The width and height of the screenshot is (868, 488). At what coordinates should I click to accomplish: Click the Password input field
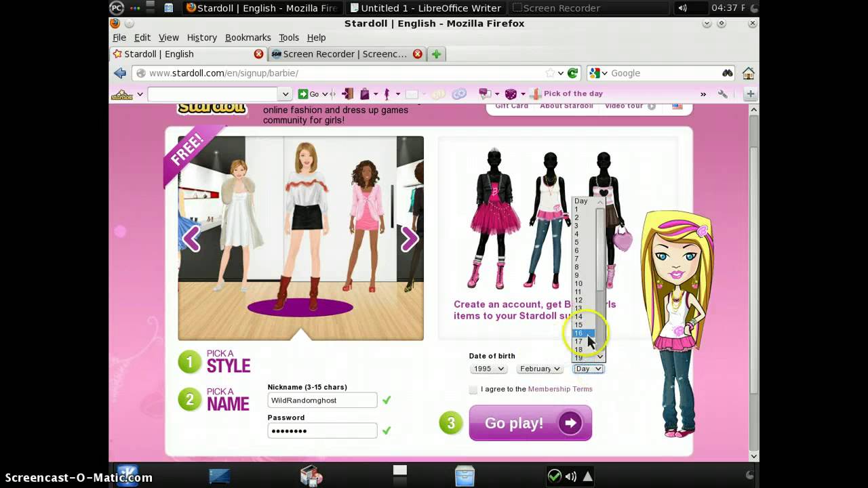pos(322,430)
